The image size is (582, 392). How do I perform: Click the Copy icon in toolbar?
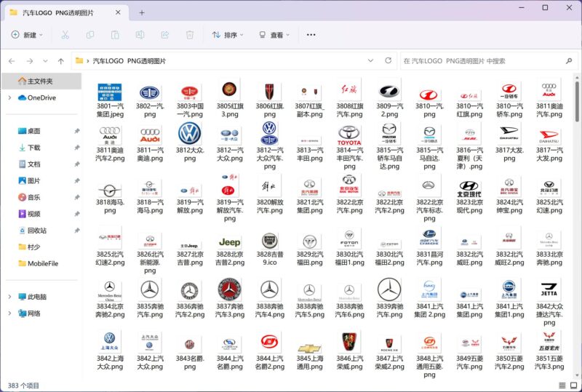(x=90, y=35)
